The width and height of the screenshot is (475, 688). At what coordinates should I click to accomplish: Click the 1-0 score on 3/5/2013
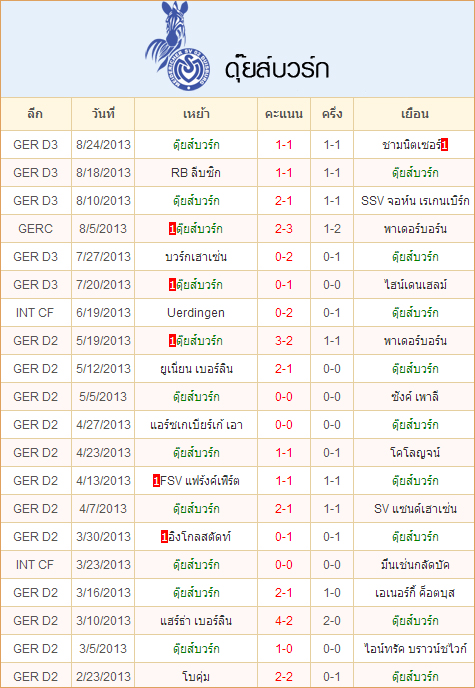tap(284, 649)
